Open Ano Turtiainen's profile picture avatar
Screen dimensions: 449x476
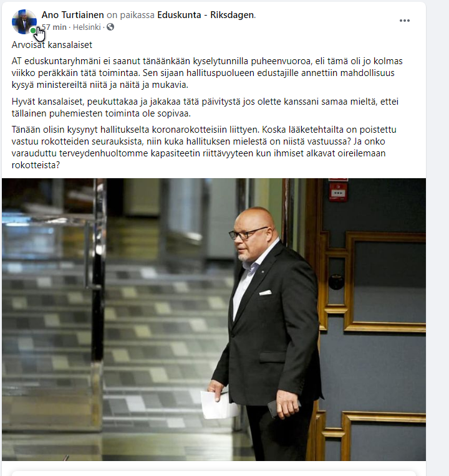tap(24, 22)
